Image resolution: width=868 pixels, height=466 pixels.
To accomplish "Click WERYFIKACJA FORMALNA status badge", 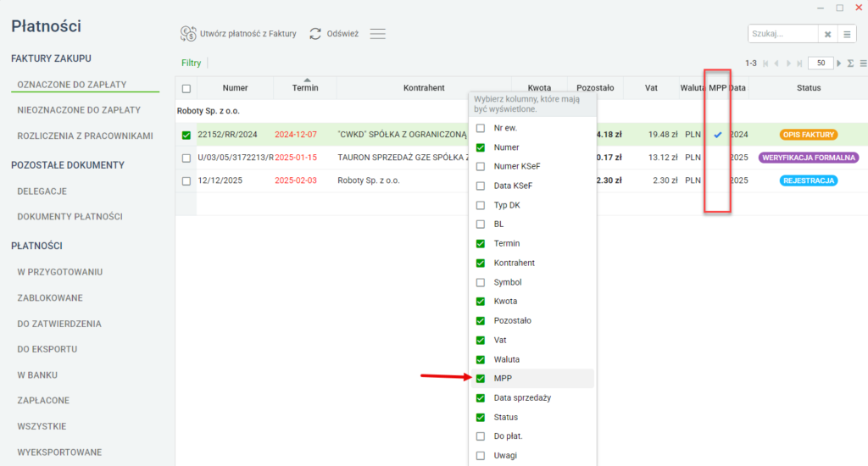I will (x=809, y=158).
